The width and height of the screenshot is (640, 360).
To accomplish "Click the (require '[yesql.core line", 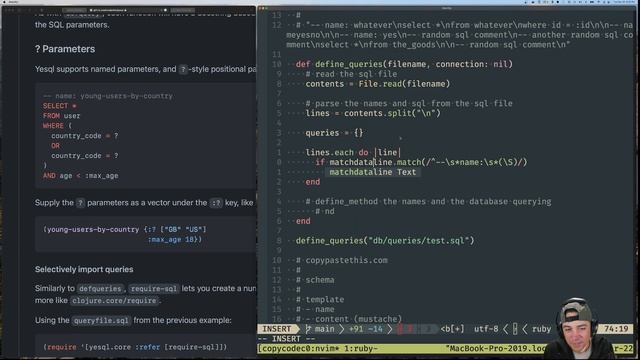I will point(135,347).
